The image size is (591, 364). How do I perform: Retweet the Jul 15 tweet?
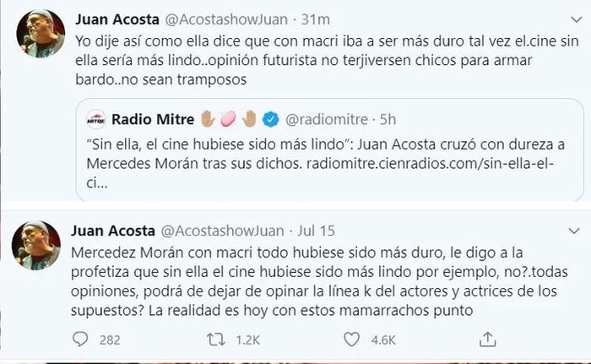coord(219,339)
